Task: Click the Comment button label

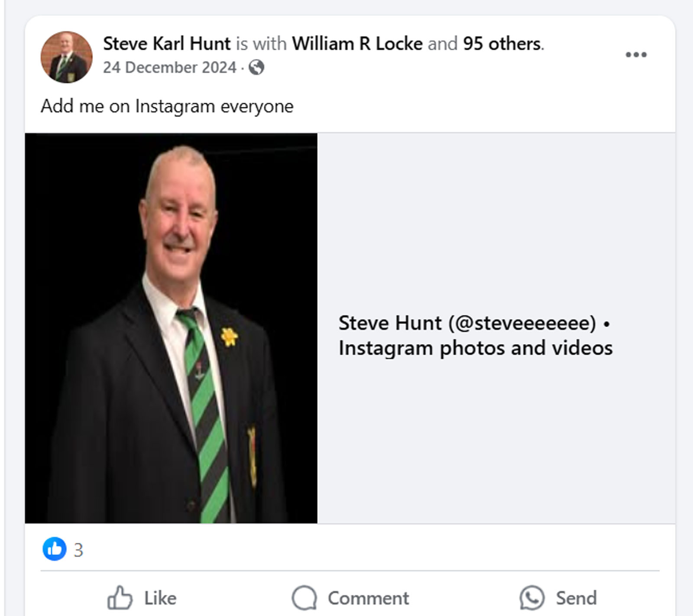Action: coord(368,598)
